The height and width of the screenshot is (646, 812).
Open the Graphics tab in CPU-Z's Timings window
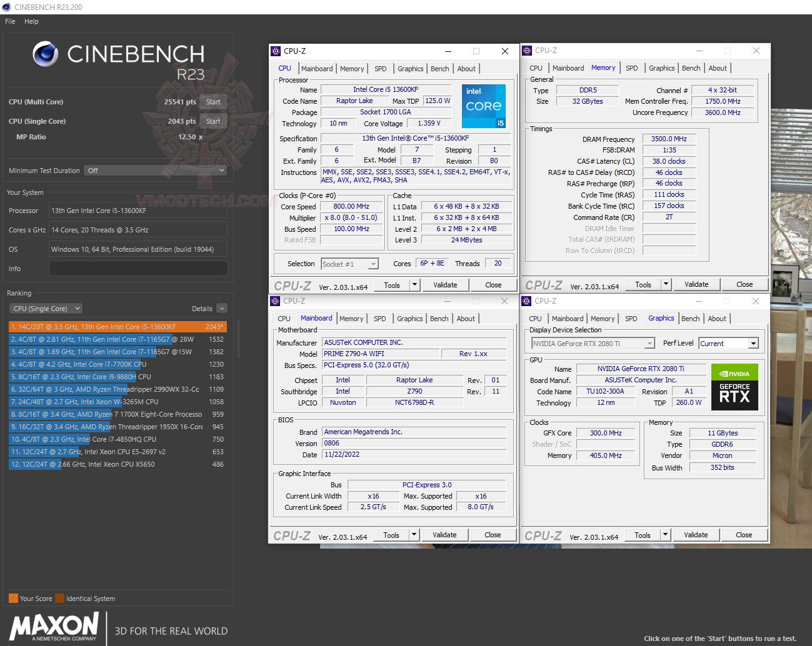662,68
